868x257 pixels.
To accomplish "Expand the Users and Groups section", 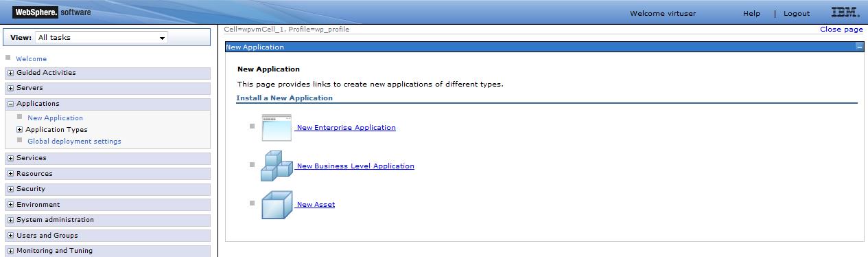I will (10, 236).
